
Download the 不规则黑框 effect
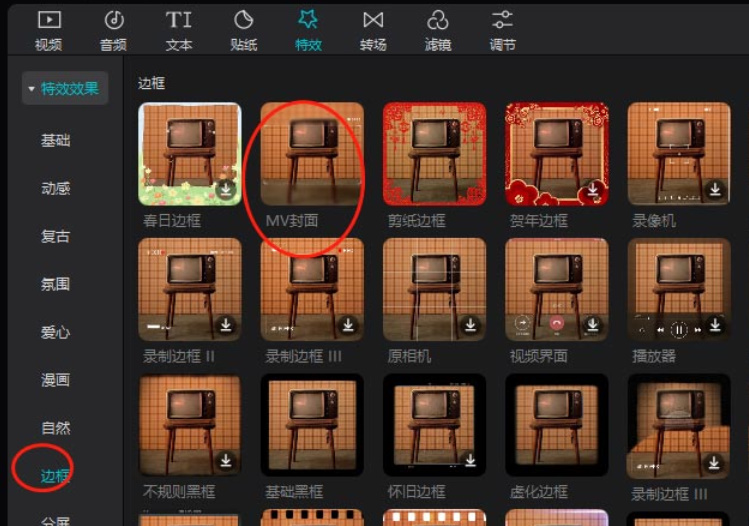tap(226, 461)
